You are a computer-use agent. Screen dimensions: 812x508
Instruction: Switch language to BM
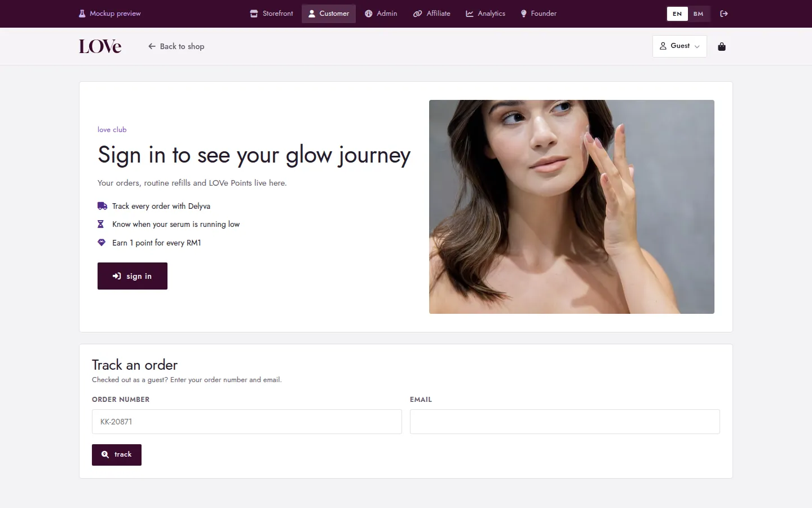coord(699,14)
